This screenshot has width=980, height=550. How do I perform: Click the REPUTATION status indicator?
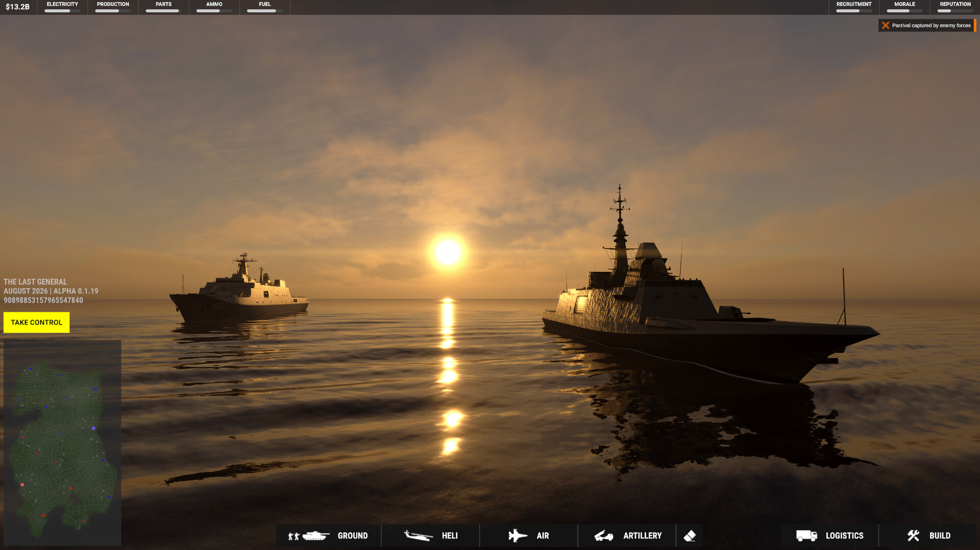[955, 7]
